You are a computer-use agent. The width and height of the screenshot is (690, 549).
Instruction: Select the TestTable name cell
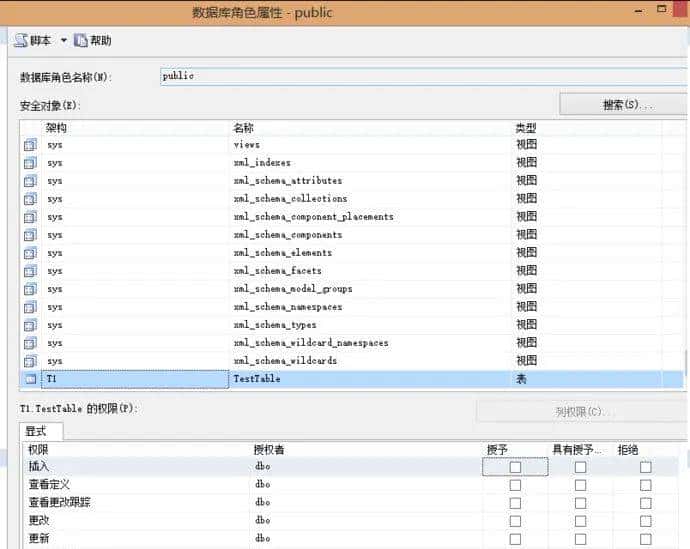click(x=257, y=379)
